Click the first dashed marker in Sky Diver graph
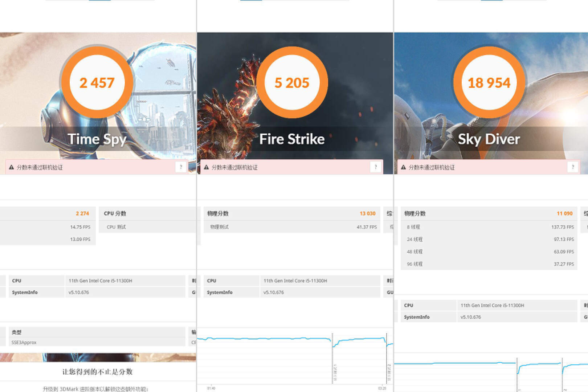 [x=516, y=374]
